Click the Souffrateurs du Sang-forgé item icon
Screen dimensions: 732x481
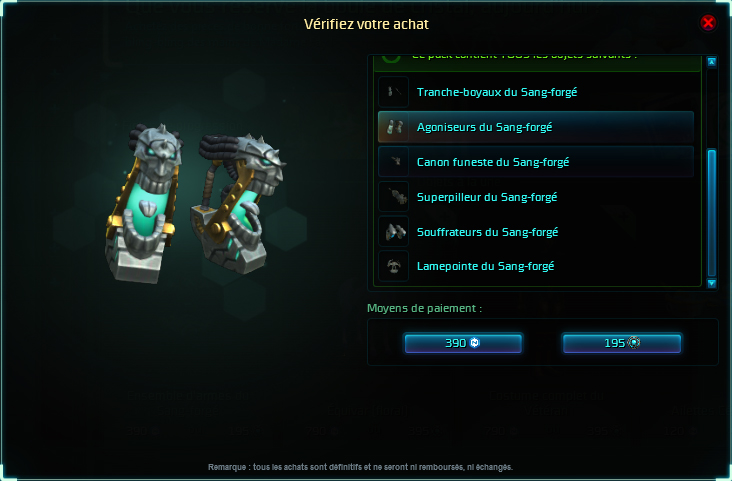coord(394,232)
